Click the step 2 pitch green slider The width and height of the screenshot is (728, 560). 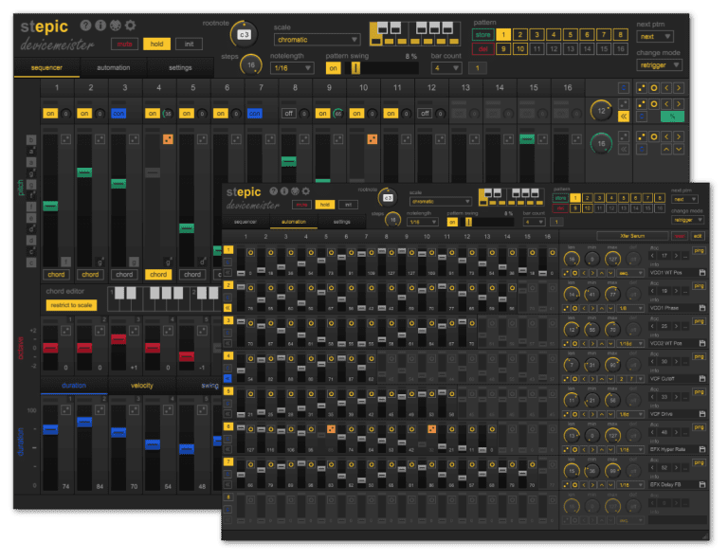(84, 172)
